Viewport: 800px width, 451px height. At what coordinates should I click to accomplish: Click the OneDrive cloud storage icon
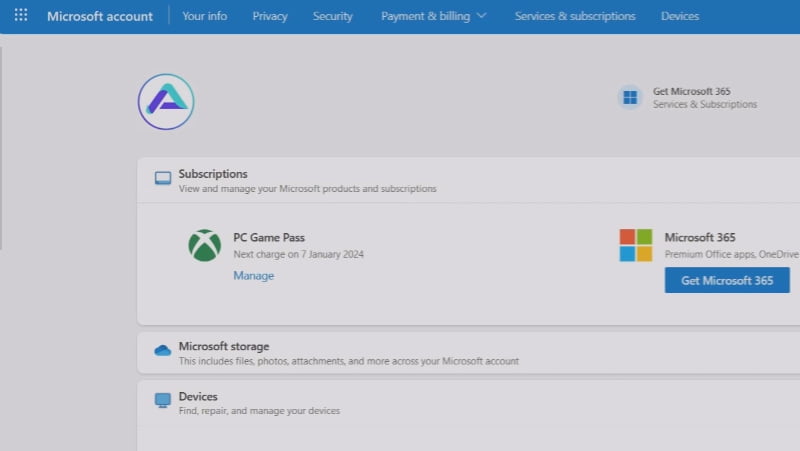point(162,350)
